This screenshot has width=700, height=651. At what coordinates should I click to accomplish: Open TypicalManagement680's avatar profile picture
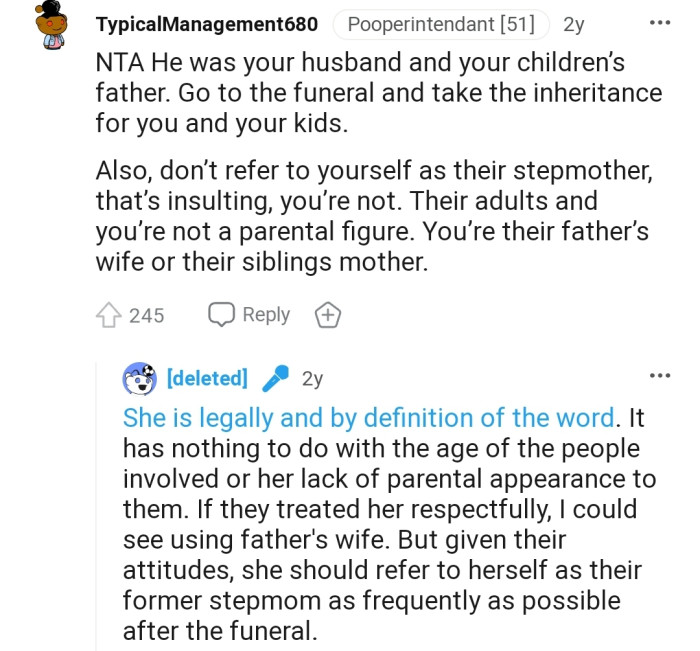51,25
